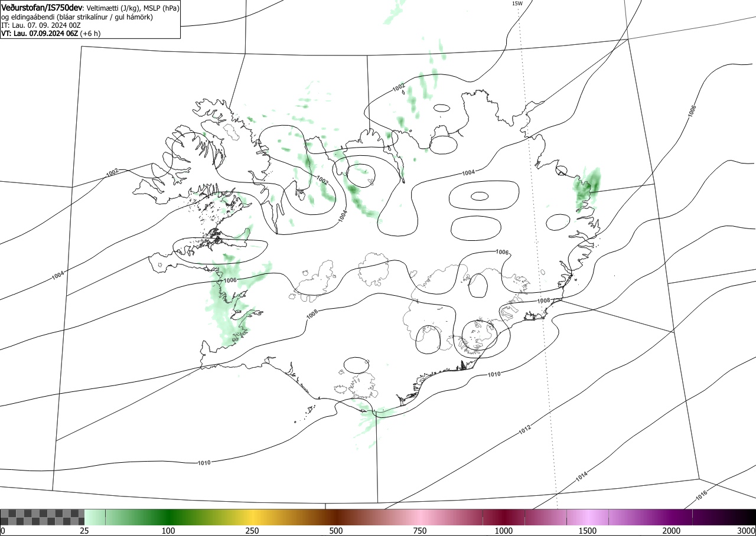
Task: Click the color scale tick label 100
Action: click(x=168, y=531)
